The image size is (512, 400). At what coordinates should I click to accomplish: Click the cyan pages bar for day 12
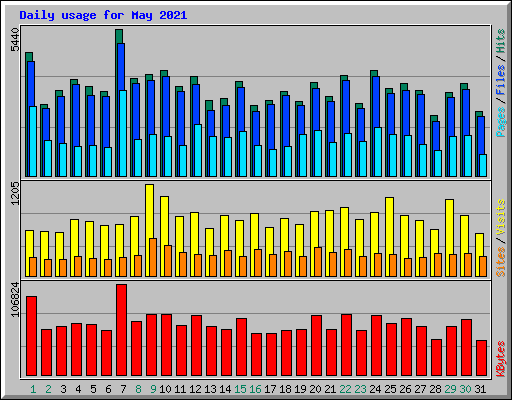tap(198, 150)
